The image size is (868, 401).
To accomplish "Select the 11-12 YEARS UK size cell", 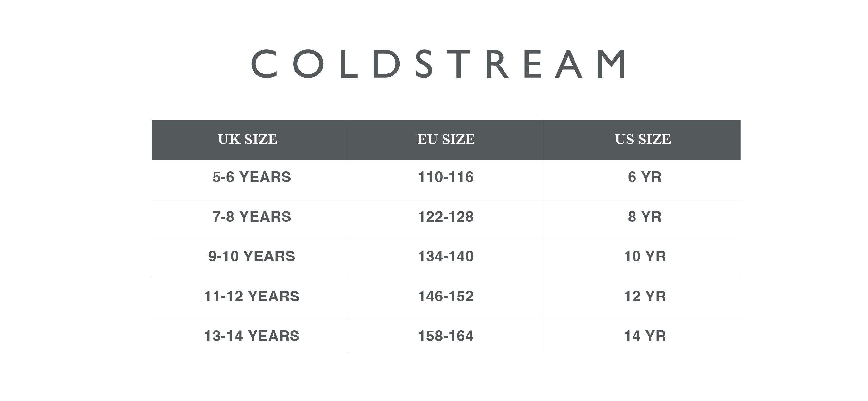I will pos(252,297).
